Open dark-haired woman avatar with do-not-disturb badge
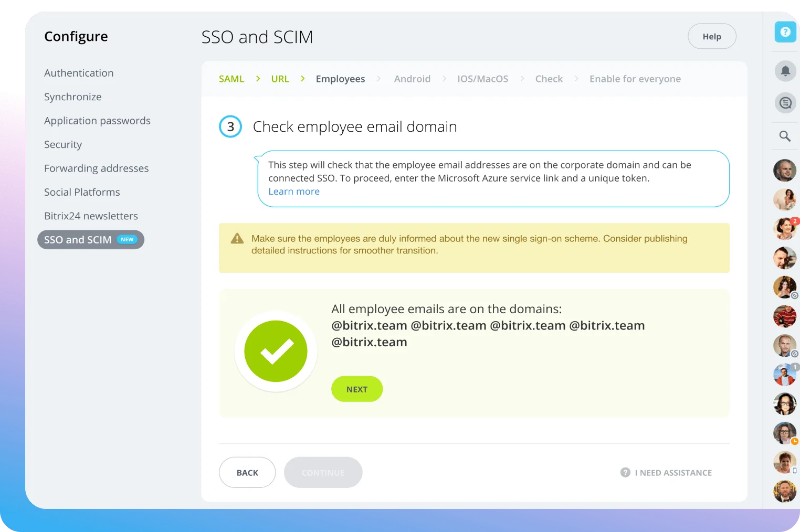The image size is (800, 532). tap(785, 288)
